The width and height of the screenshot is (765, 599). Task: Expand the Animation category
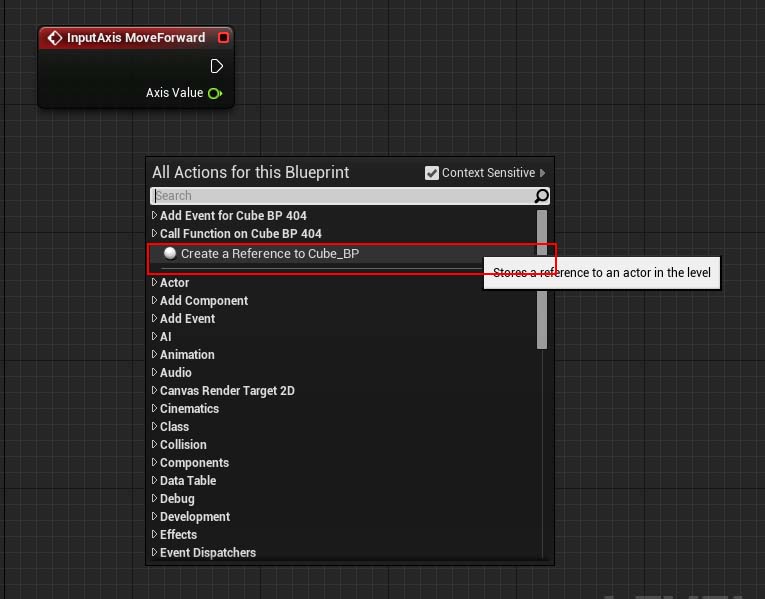(154, 354)
